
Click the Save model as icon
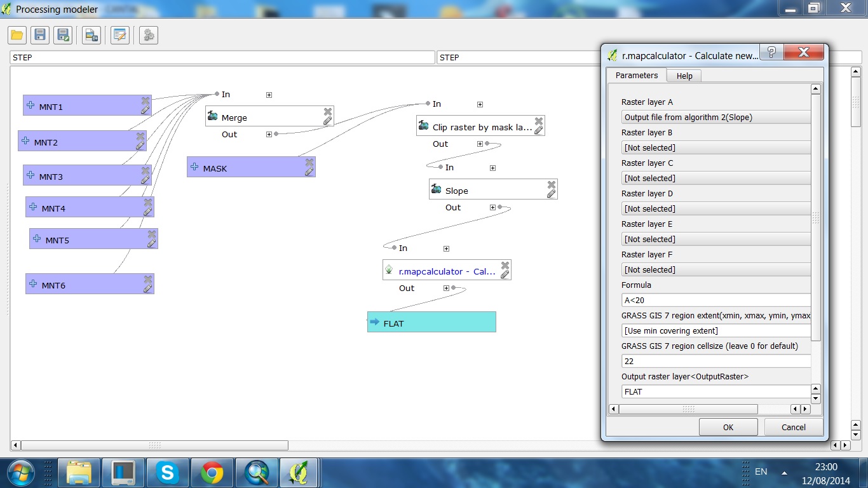tap(63, 35)
